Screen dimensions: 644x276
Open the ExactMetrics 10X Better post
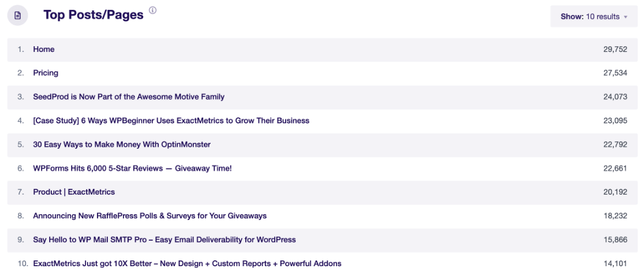[x=187, y=263]
